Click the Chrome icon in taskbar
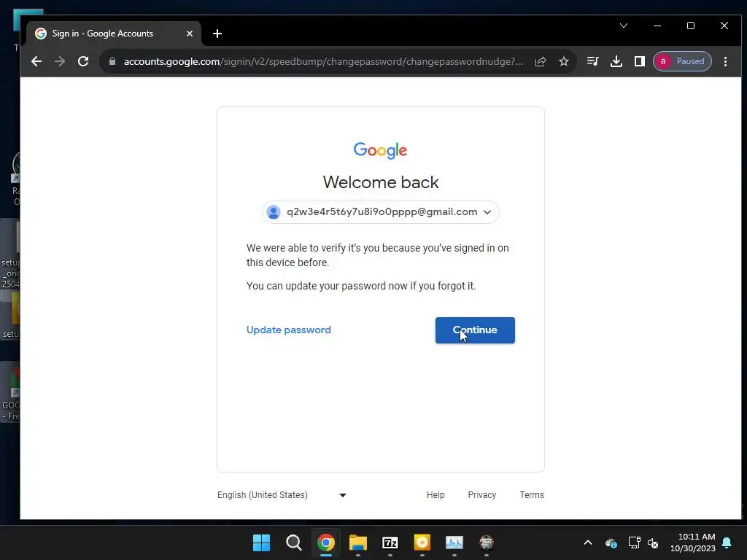 tap(326, 542)
